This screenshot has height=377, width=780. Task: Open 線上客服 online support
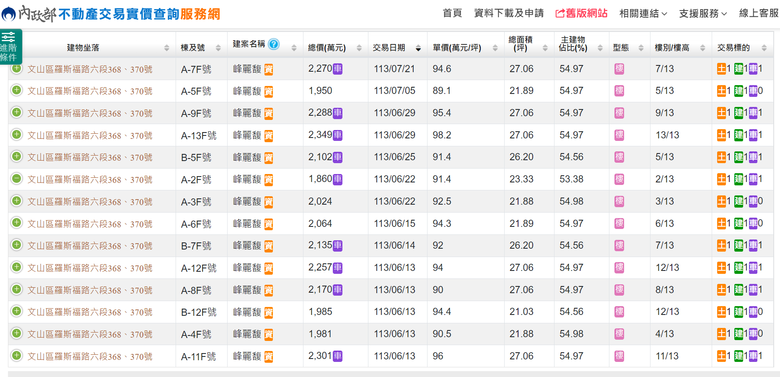tap(759, 13)
